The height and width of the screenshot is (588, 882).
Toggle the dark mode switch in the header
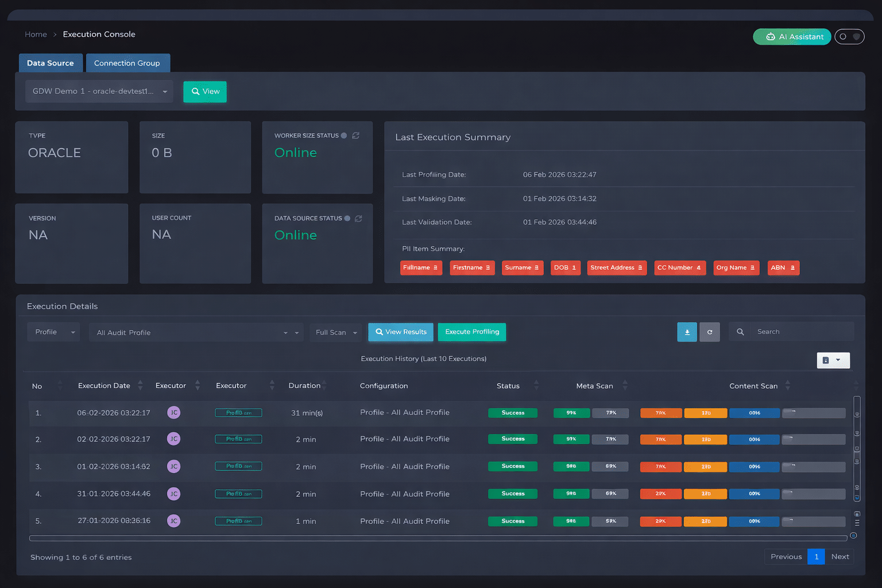[849, 36]
